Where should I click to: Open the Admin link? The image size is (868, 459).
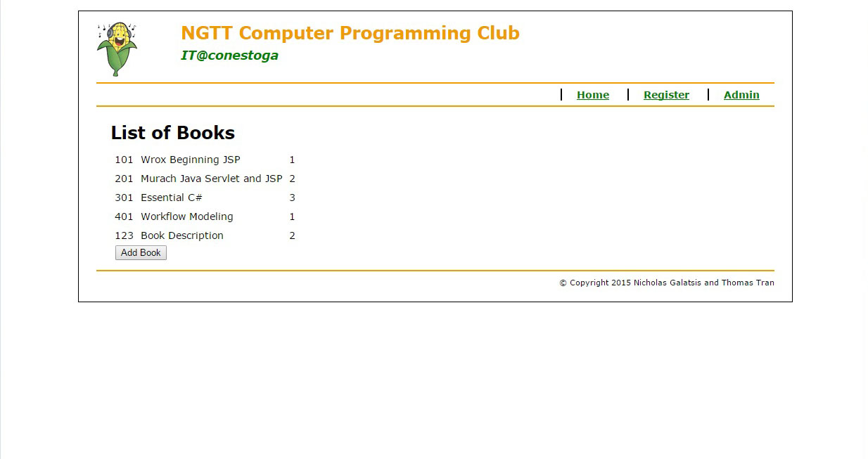[741, 95]
